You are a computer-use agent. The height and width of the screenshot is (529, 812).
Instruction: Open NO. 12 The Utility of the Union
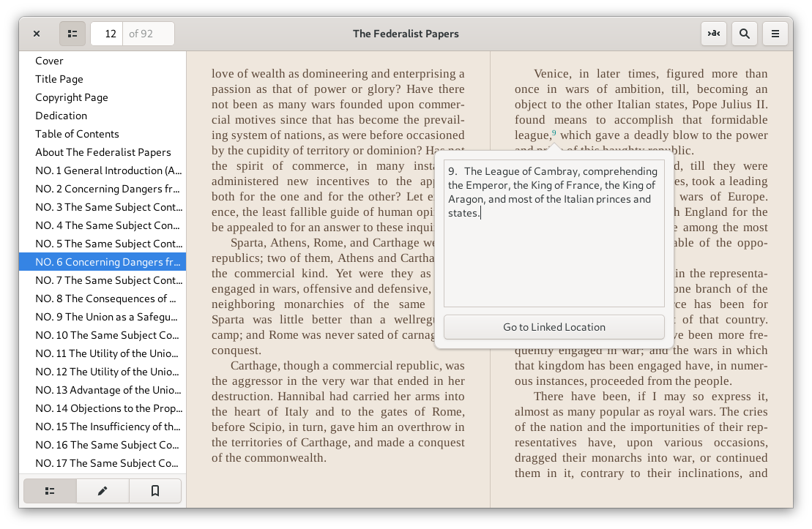(103, 372)
